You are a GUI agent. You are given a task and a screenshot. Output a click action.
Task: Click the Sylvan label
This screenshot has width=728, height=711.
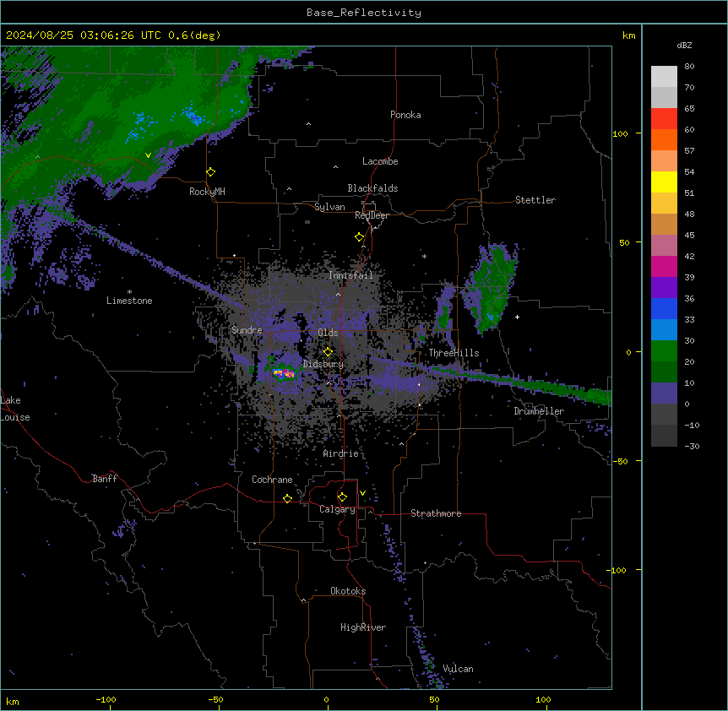329,207
